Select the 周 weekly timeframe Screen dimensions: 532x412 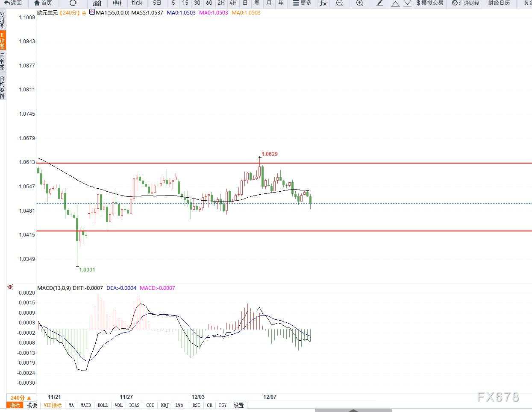[x=257, y=3]
